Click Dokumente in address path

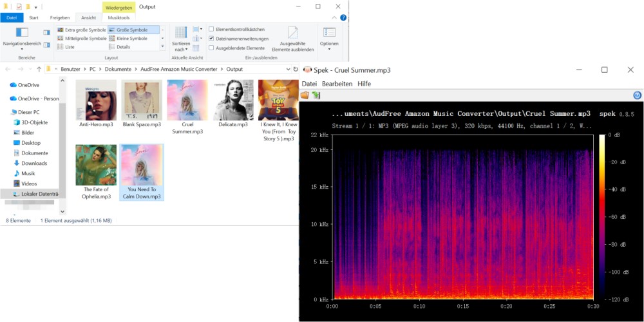pos(118,69)
